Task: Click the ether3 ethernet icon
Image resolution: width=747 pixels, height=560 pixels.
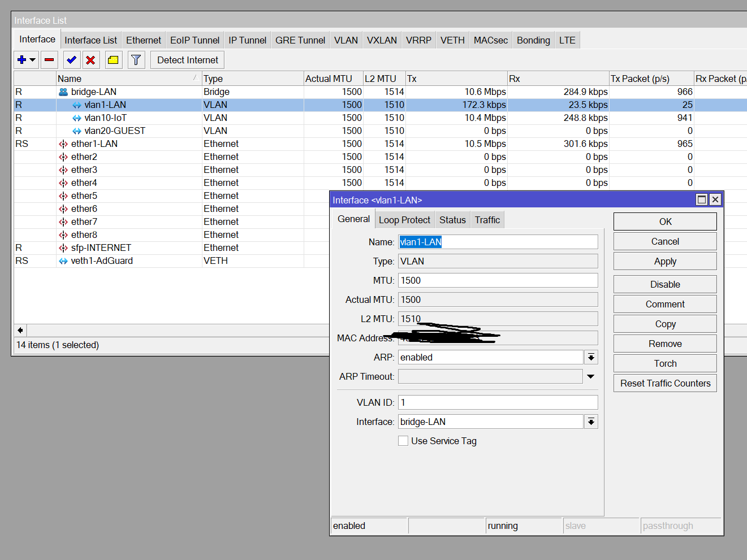Action: click(x=63, y=170)
